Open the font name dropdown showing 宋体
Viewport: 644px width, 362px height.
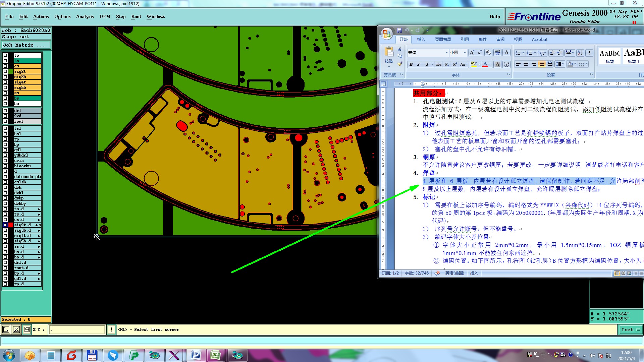pos(446,53)
